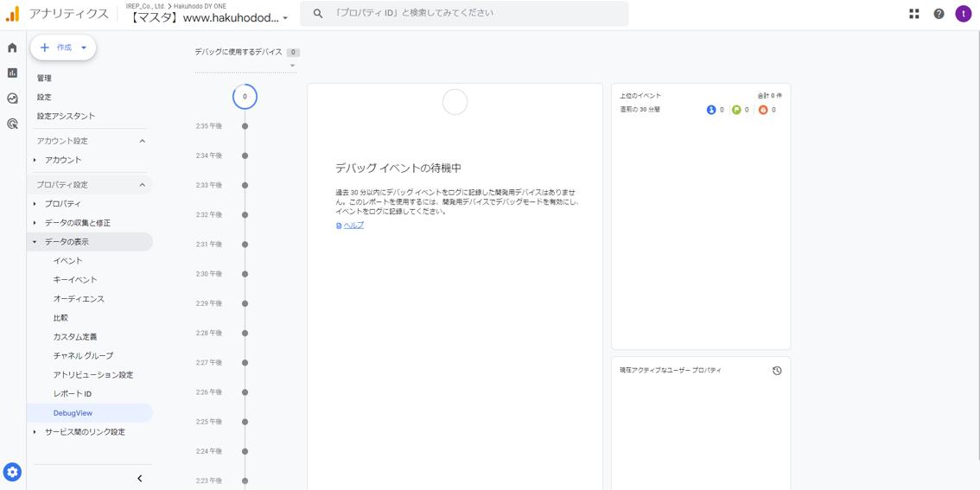Open the Explore icon in left rail

point(12,99)
